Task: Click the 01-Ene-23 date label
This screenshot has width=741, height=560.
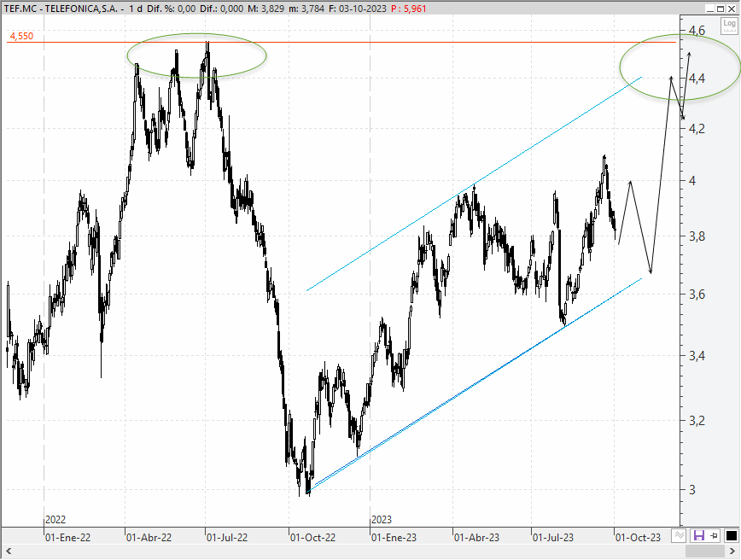Action: tap(394, 538)
